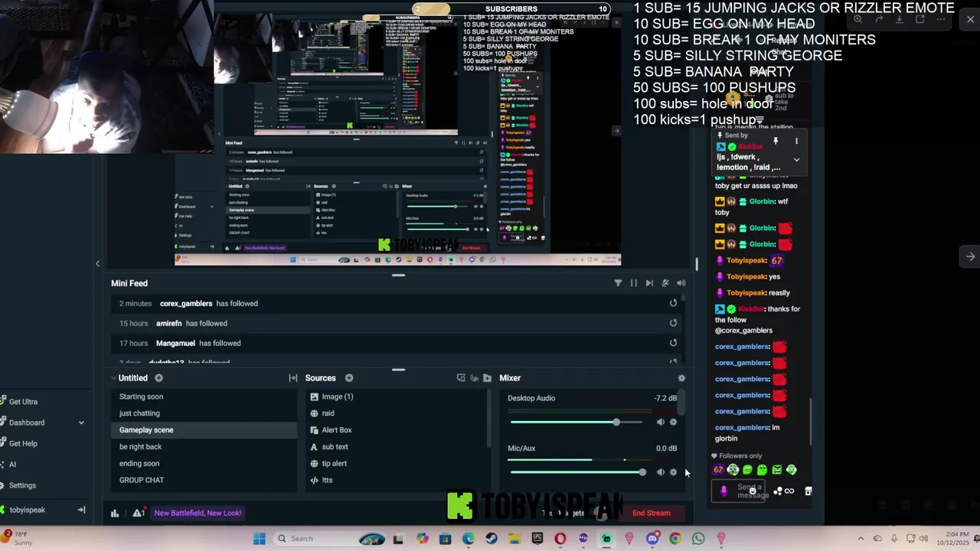This screenshot has height=551, width=980.
Task: Open mixer advanced settings gear
Action: click(681, 378)
